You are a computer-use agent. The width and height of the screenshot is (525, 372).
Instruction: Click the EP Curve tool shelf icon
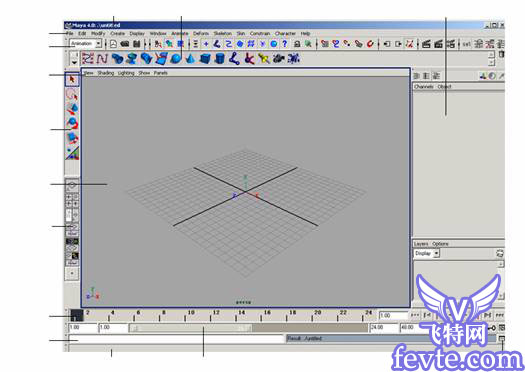click(102, 59)
